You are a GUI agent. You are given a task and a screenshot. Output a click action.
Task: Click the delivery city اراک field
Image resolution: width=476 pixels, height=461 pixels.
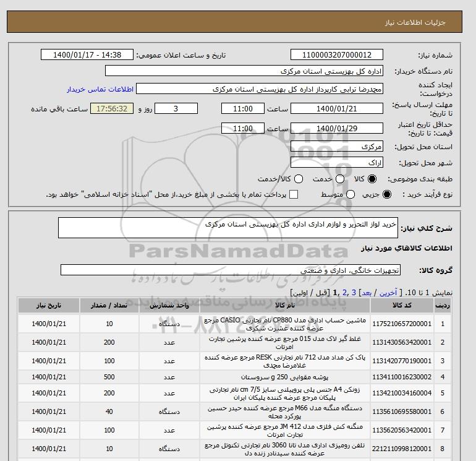coord(337,162)
